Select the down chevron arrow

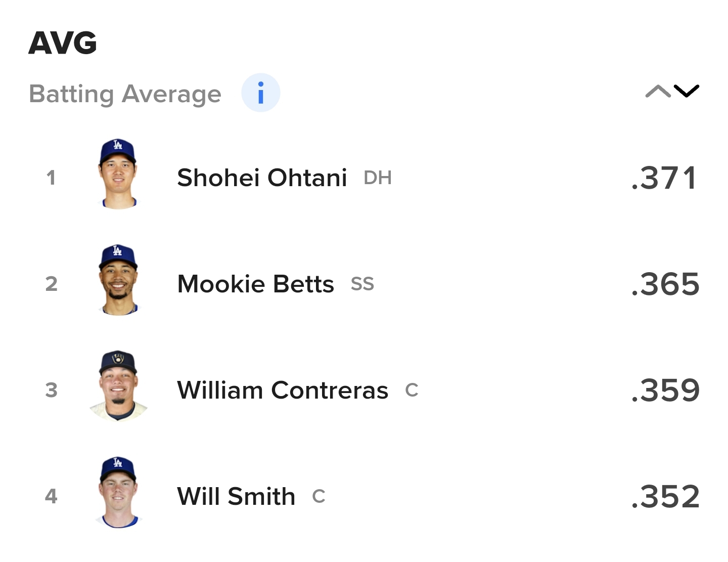click(x=687, y=91)
